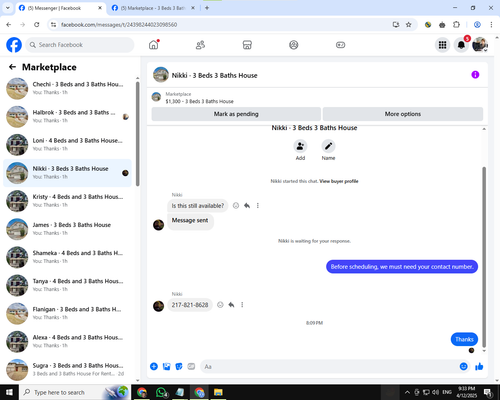Open the notifications bell
500x400 pixels.
click(x=461, y=45)
